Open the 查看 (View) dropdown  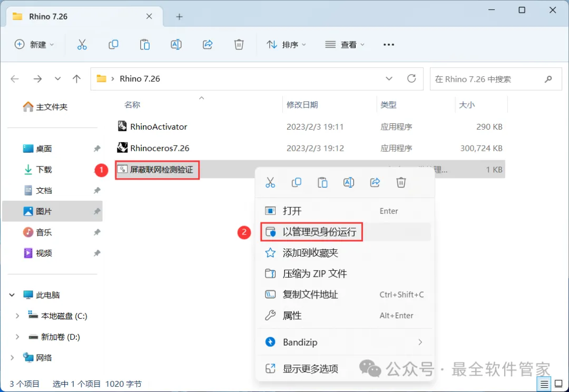345,45
